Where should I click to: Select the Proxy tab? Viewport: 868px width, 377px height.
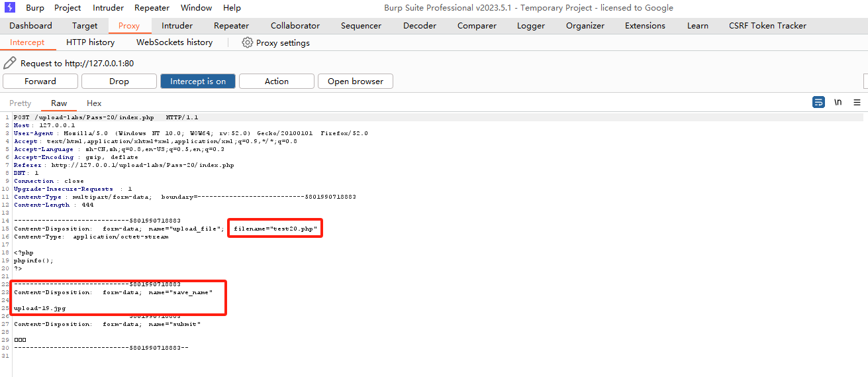click(x=129, y=26)
